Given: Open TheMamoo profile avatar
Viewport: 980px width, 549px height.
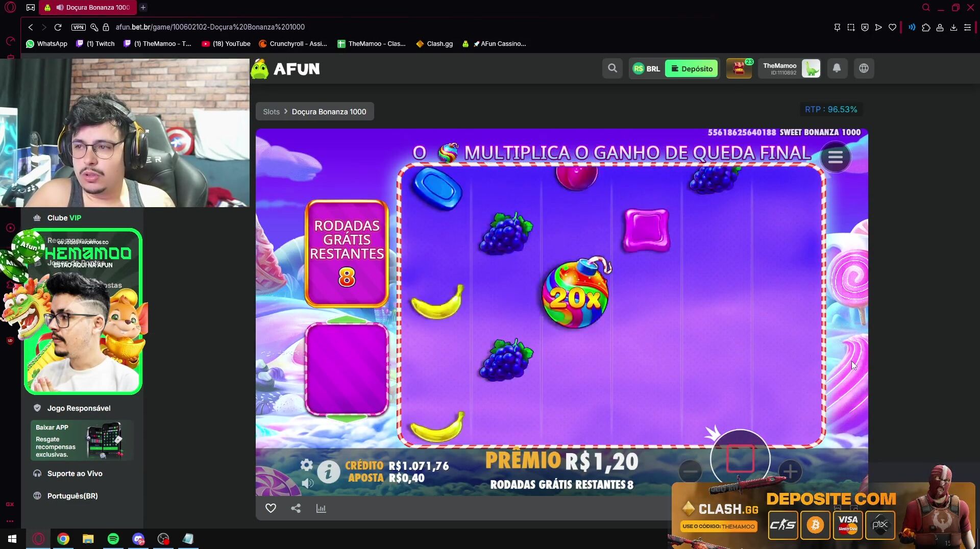Looking at the screenshot, I should tap(811, 68).
